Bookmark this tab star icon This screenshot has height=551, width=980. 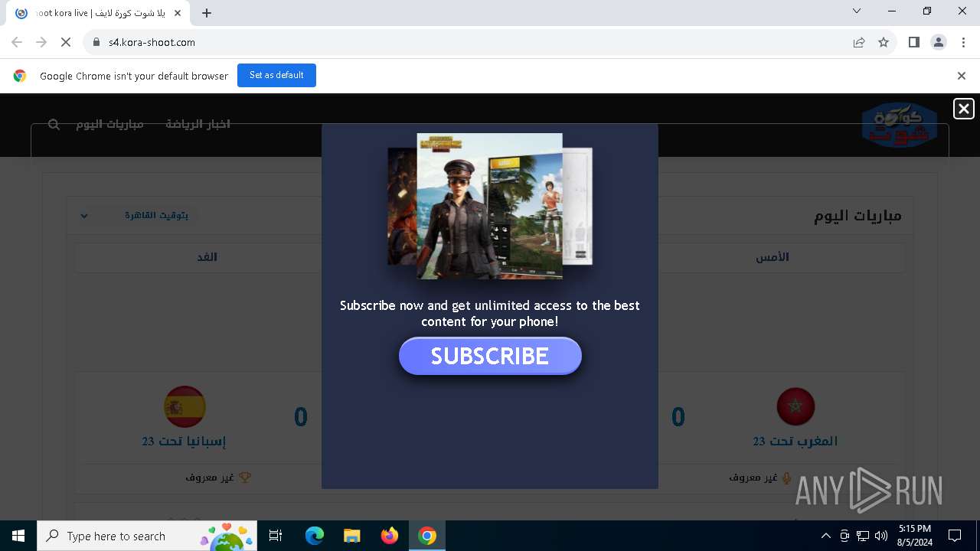tap(884, 42)
